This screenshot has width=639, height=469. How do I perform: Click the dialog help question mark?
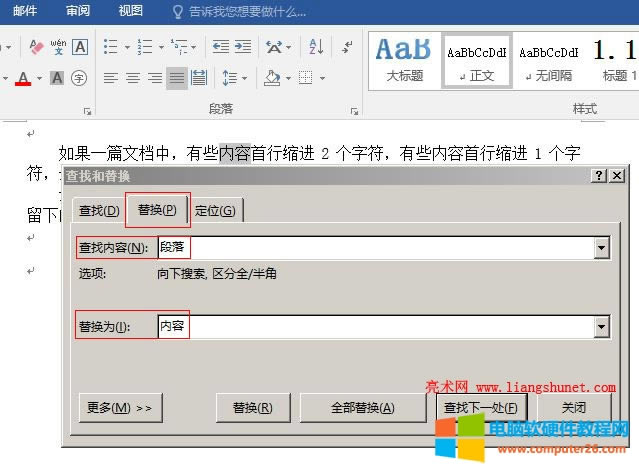point(599,176)
